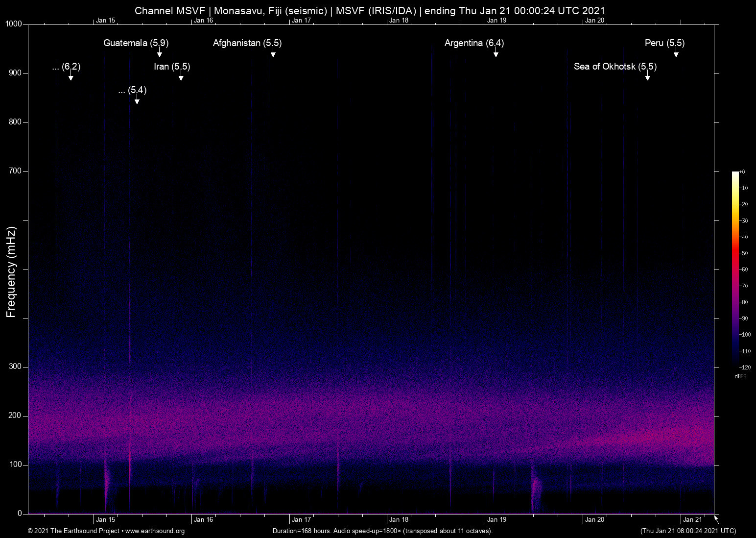Click the 1000 frequency axis label
This screenshot has height=538, width=756.
14,24
